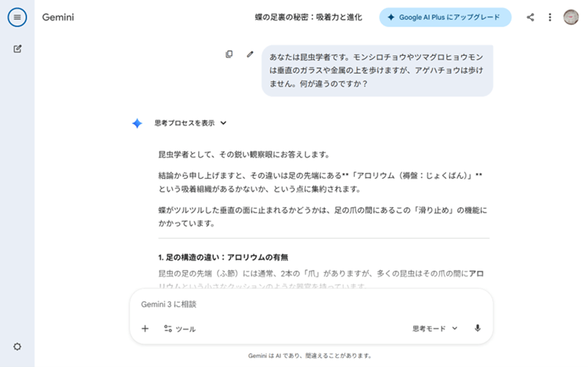Start a new chat with the sidebar edit icon

click(17, 49)
